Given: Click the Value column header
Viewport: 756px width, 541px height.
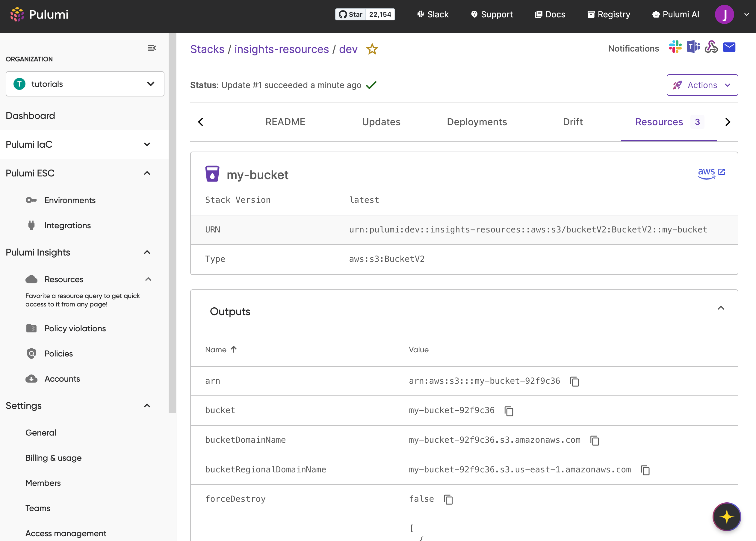Looking at the screenshot, I should click(x=419, y=350).
